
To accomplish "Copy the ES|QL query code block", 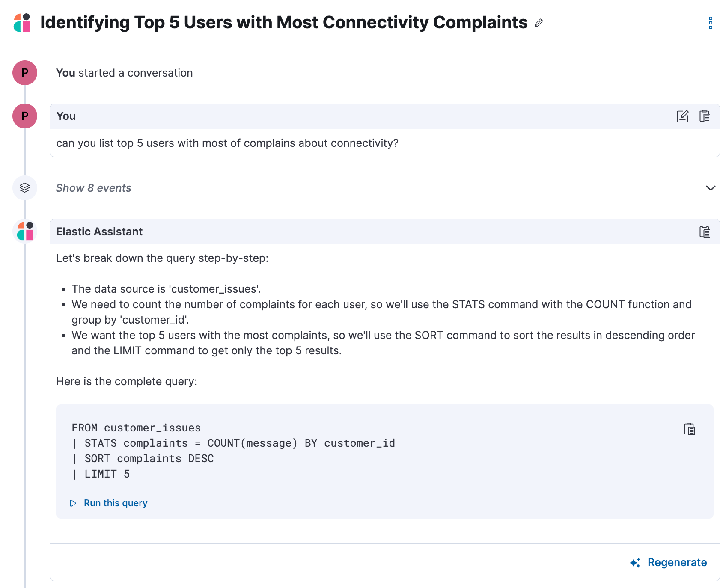I will point(689,429).
